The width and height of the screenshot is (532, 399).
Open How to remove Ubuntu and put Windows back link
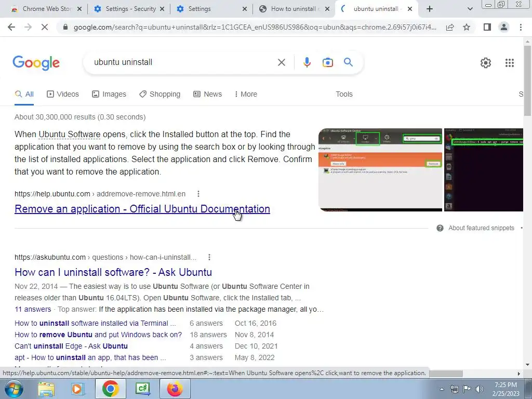tap(98, 335)
